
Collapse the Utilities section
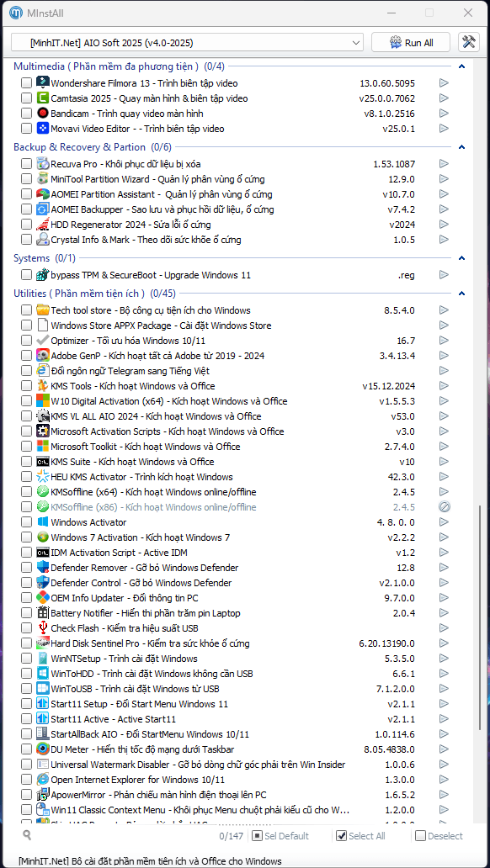click(461, 294)
